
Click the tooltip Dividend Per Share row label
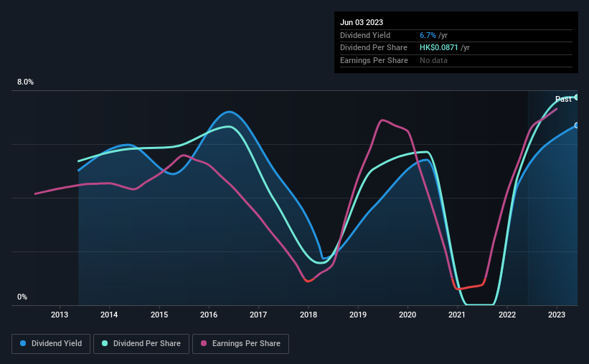tap(373, 48)
